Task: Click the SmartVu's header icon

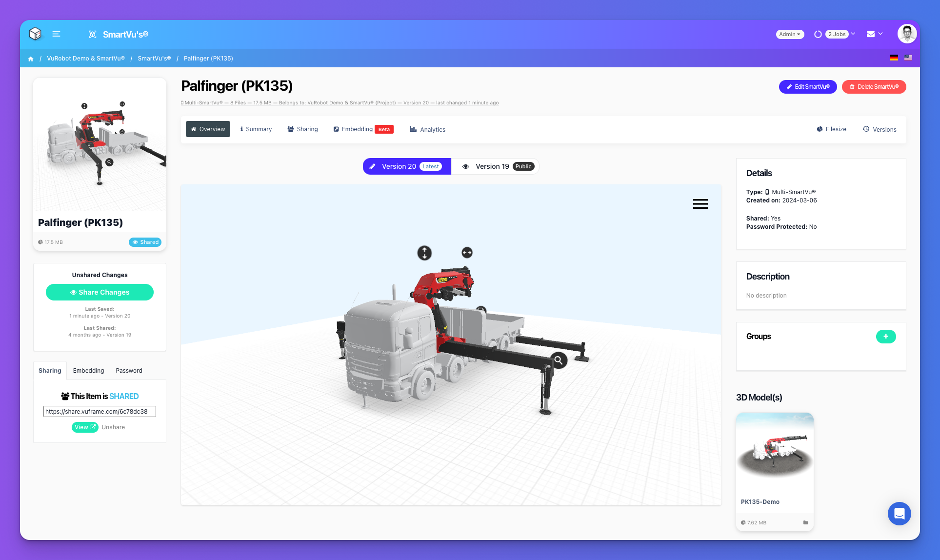Action: click(x=92, y=34)
